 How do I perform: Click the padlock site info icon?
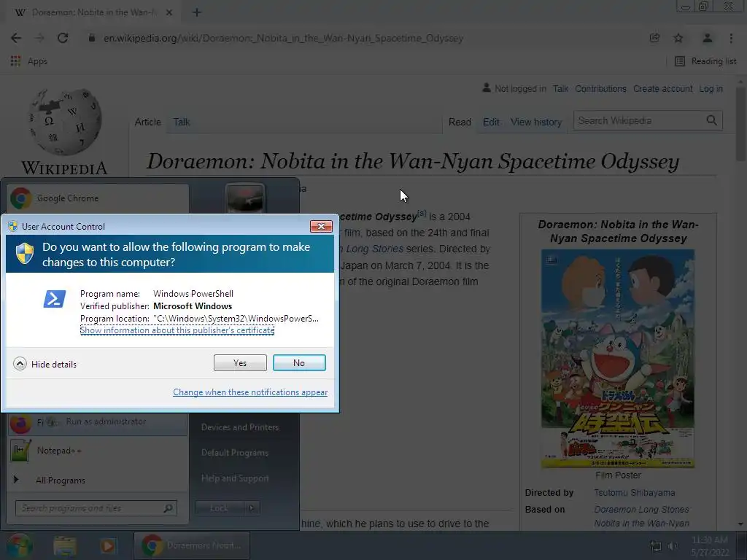pos(92,38)
